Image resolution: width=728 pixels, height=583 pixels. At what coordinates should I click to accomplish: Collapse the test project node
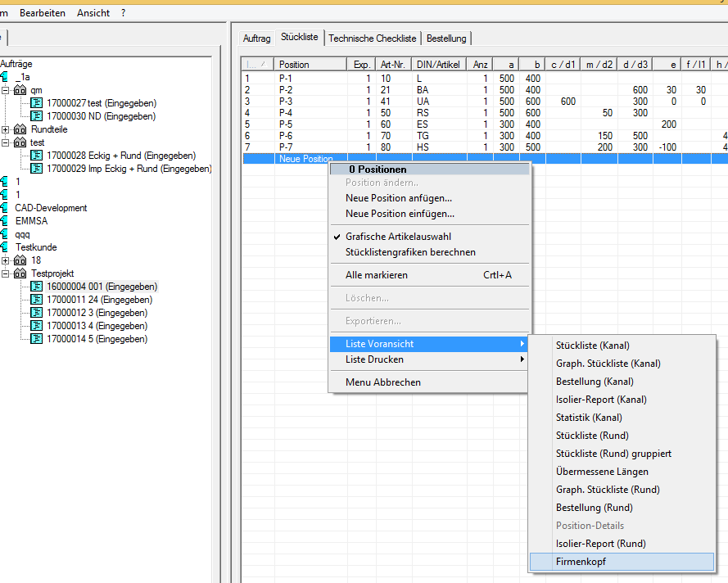5,142
